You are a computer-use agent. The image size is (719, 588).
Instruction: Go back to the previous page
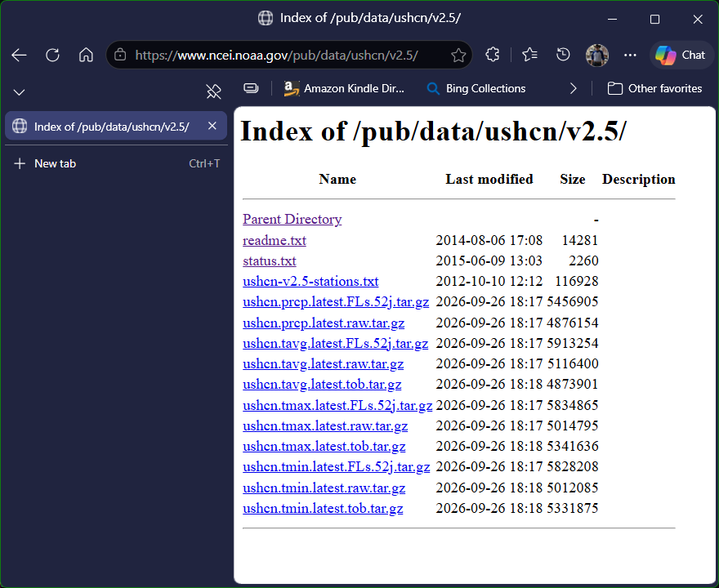click(x=20, y=56)
